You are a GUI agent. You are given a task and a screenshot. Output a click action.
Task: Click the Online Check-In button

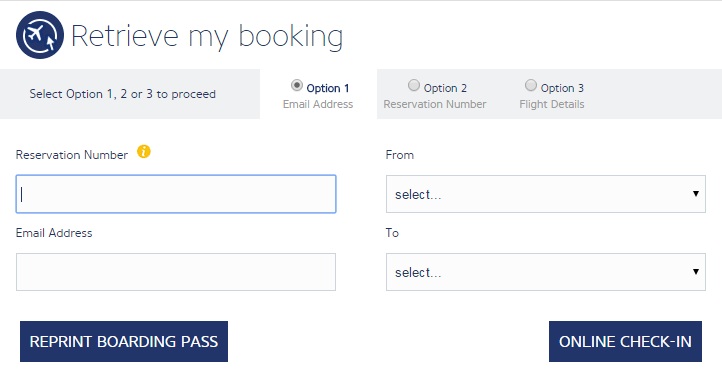pyautogui.click(x=625, y=341)
